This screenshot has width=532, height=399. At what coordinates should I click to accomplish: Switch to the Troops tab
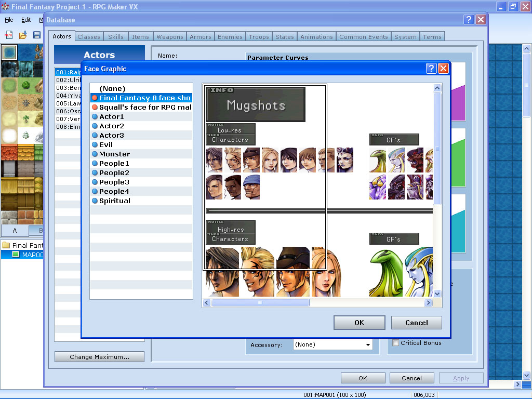[x=259, y=37]
